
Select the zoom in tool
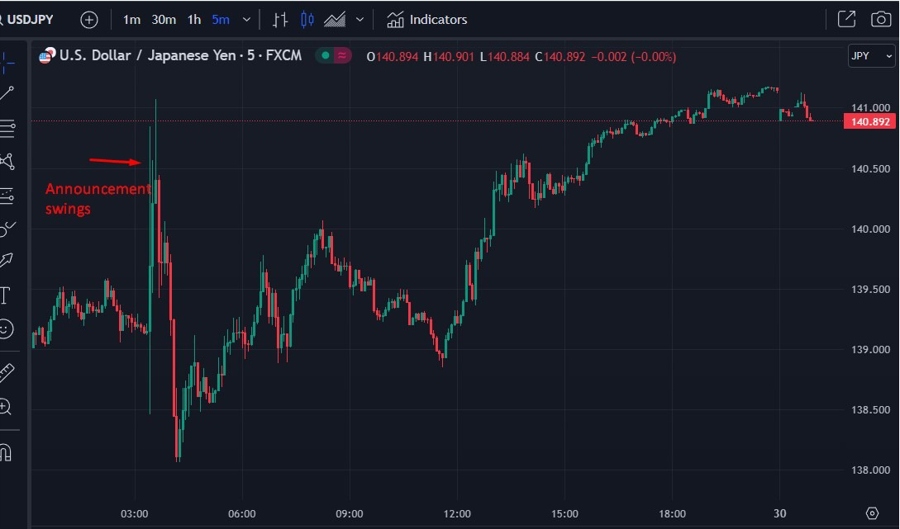pyautogui.click(x=6, y=407)
